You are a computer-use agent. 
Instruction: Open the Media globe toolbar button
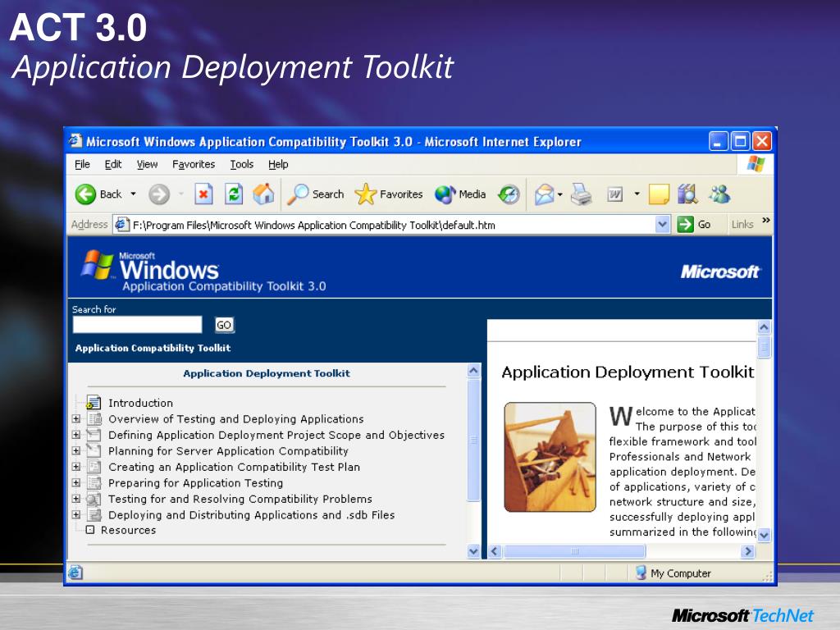461,194
